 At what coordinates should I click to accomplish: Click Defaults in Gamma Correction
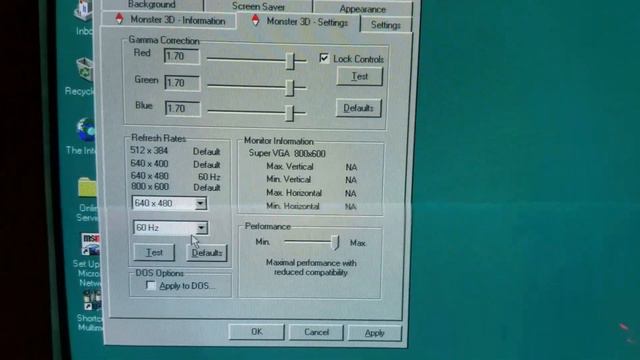[358, 108]
